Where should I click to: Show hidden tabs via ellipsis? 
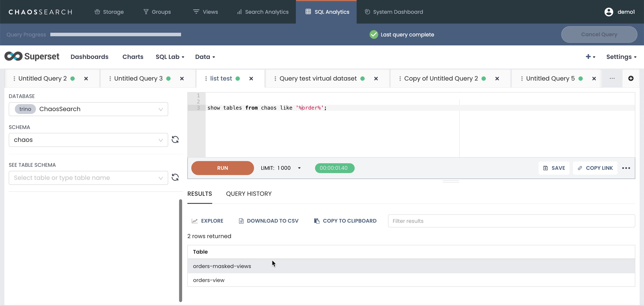612,78
